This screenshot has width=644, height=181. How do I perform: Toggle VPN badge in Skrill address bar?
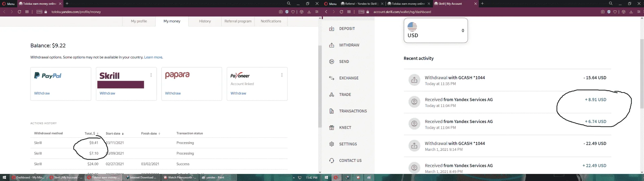coord(361,12)
